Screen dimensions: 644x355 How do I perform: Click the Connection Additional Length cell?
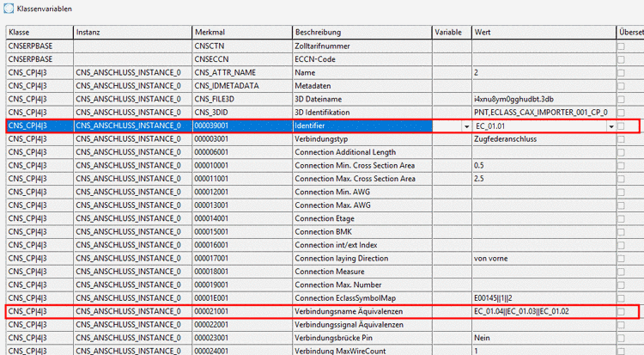(362, 152)
